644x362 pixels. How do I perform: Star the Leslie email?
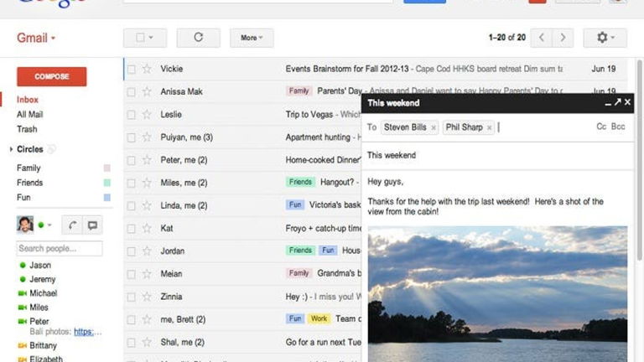tap(147, 115)
